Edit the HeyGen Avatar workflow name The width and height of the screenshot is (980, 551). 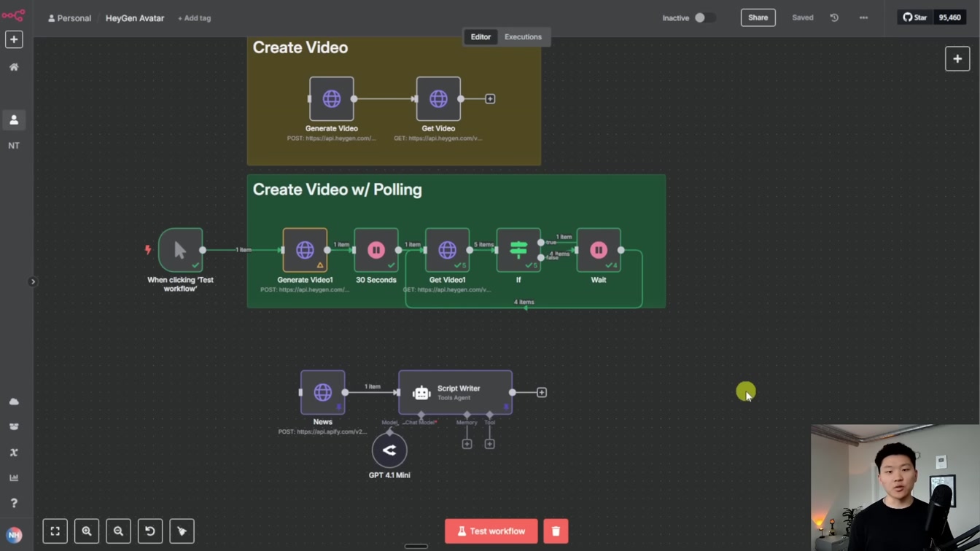click(x=135, y=18)
